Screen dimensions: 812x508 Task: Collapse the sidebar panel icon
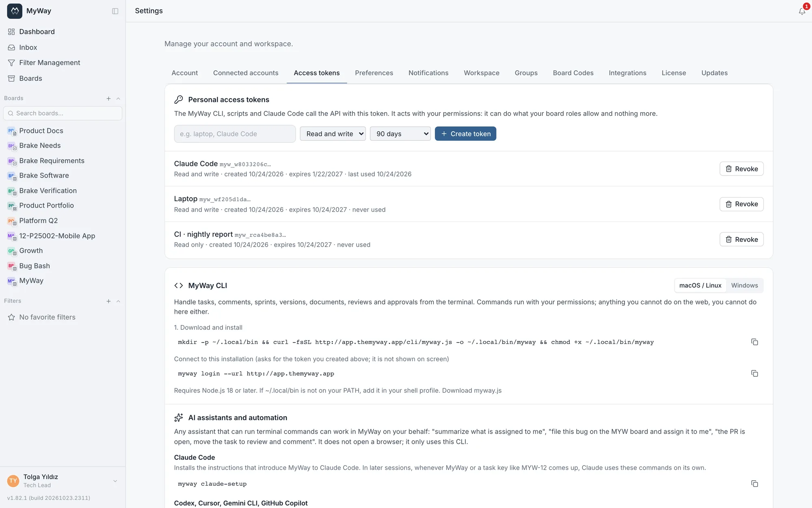coord(115,11)
